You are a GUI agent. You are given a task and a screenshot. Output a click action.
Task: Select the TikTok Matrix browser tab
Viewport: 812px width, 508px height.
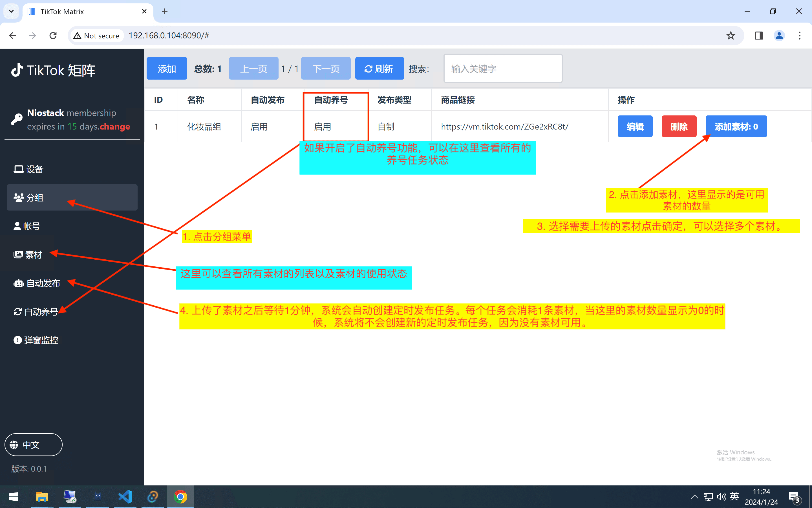point(88,11)
